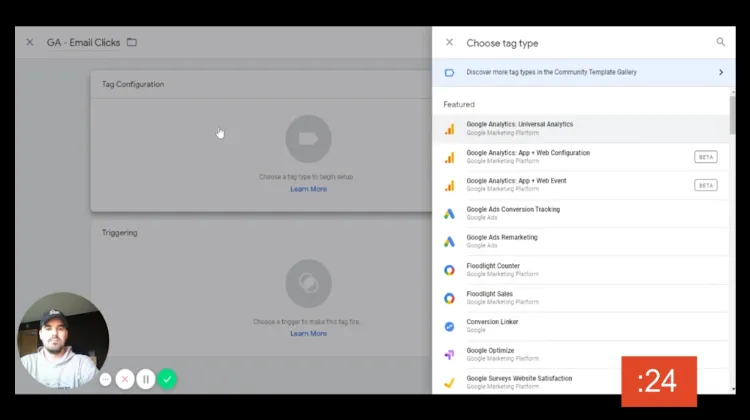Click Google Surveys yellow checkmark icon
Viewport: 750px width, 420px height.
click(449, 383)
